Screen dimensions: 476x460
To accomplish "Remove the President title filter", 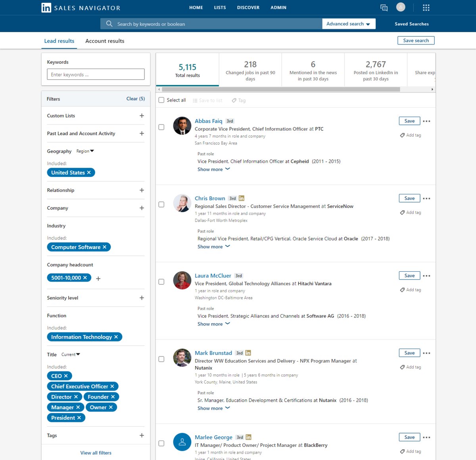I will (x=79, y=418).
